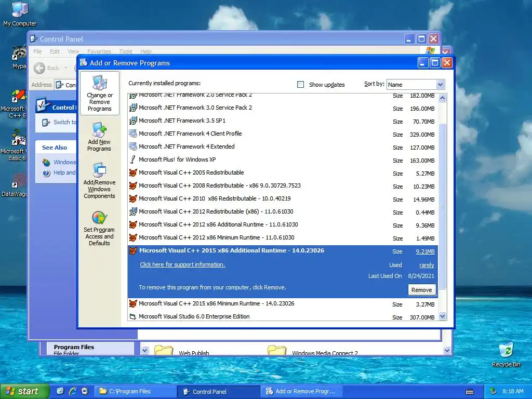Viewport: 532px width, 399px height.
Task: Click Program Files left pane scroll arrow
Action: click(144, 351)
